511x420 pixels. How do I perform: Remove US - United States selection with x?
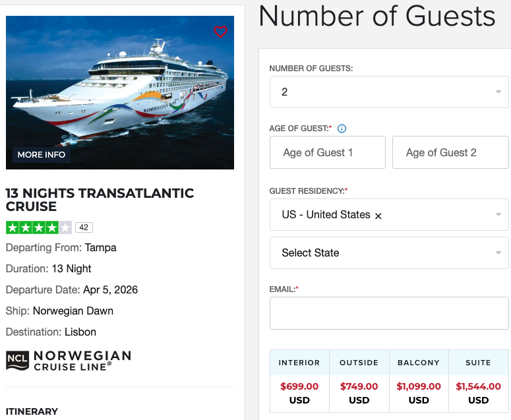pos(378,216)
